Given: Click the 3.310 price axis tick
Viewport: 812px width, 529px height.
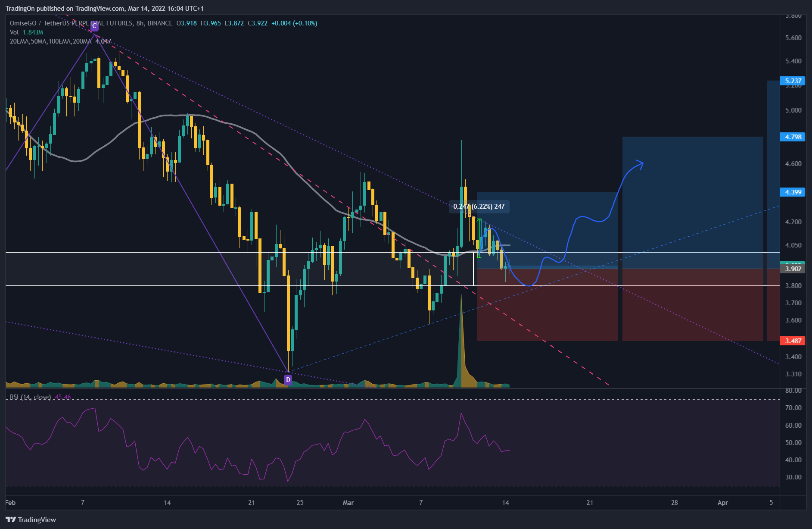Looking at the screenshot, I should pyautogui.click(x=793, y=374).
